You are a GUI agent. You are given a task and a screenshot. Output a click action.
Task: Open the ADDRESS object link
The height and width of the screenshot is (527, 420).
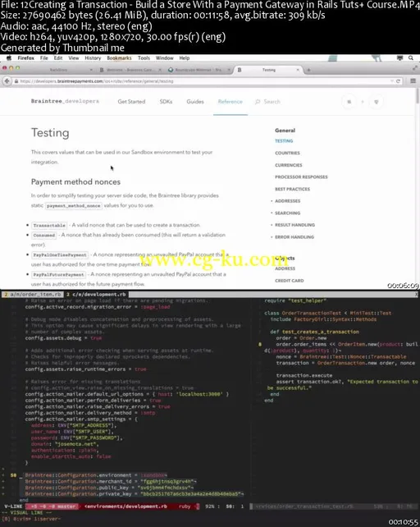[285, 268]
